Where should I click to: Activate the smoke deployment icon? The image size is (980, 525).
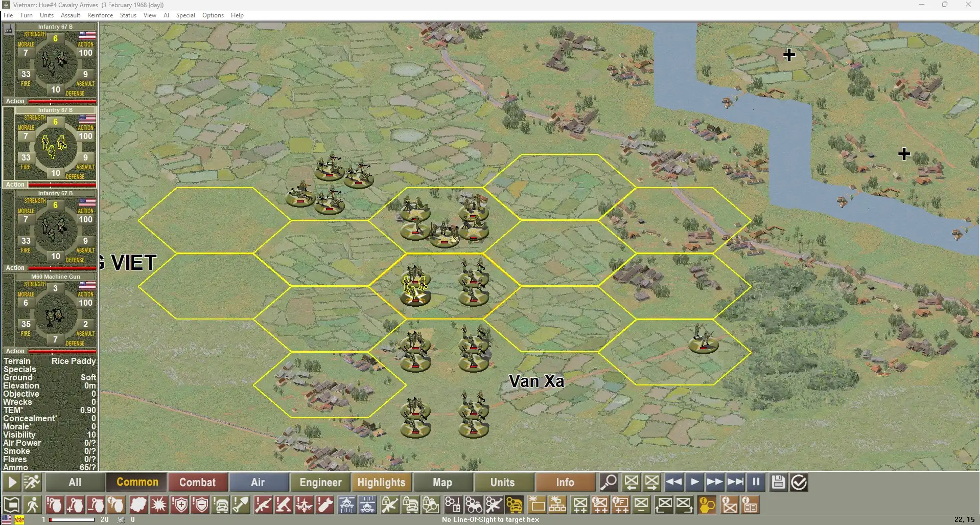click(x=138, y=505)
